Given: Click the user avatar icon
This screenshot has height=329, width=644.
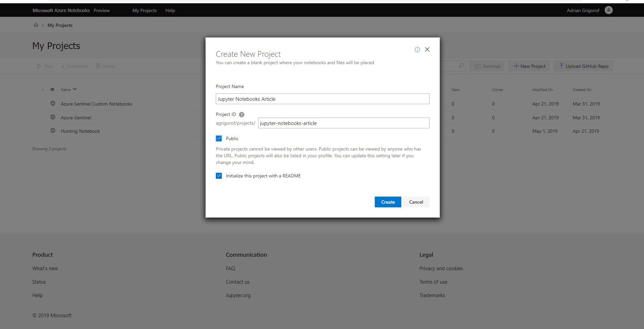Looking at the screenshot, I should click(608, 10).
